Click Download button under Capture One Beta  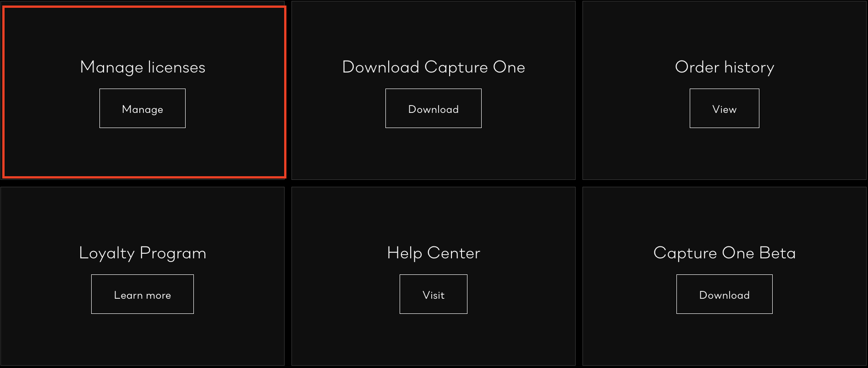(725, 294)
